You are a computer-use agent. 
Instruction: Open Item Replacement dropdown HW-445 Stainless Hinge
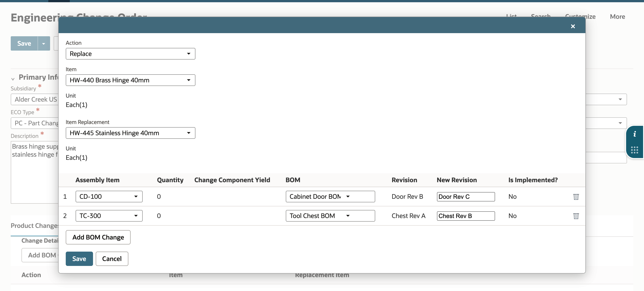pos(130,133)
